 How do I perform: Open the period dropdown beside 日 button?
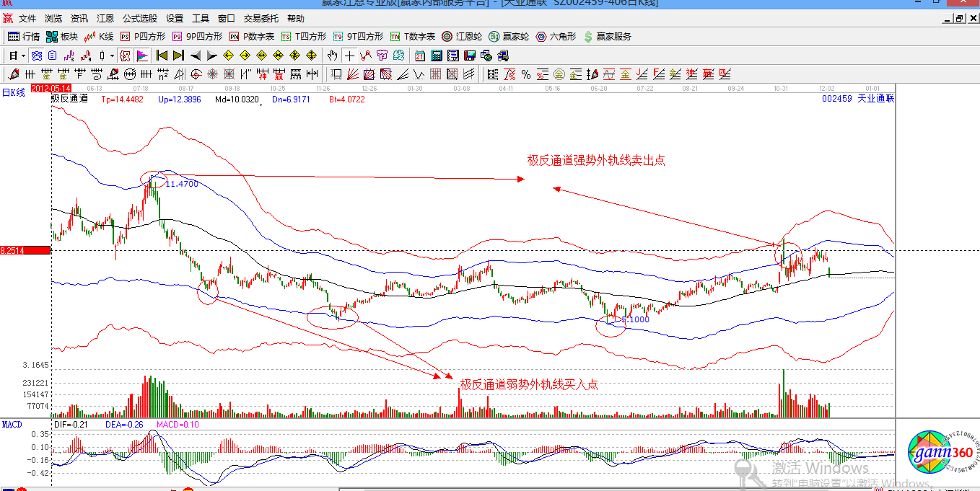click(x=23, y=55)
